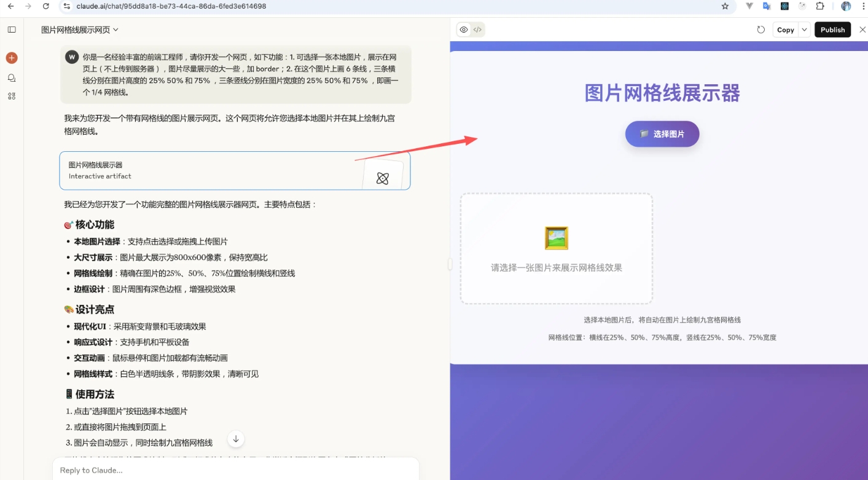Open the Vue devtools extension icon

click(749, 6)
